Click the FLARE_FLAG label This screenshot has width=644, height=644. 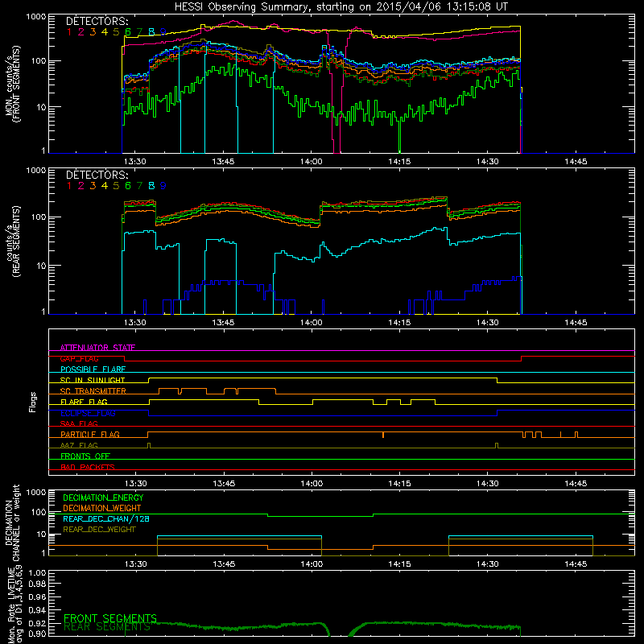click(84, 402)
